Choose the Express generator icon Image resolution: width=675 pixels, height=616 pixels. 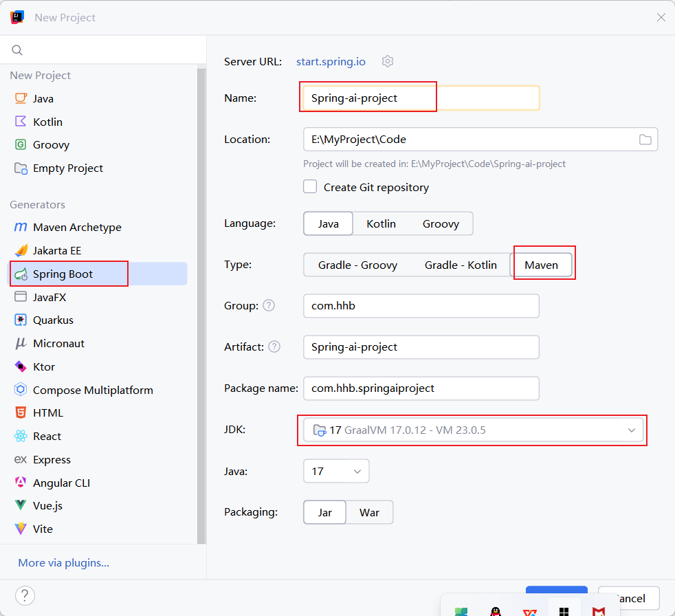pyautogui.click(x=21, y=459)
